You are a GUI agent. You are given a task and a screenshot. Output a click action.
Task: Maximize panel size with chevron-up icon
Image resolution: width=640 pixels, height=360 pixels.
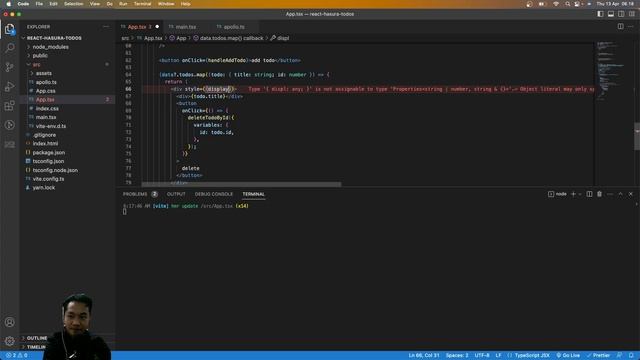[620, 194]
